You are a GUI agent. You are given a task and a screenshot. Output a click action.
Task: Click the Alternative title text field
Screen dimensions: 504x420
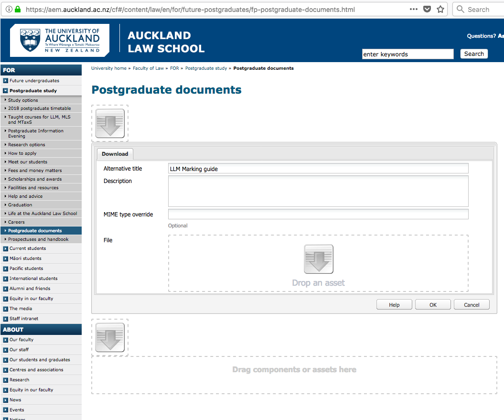pyautogui.click(x=318, y=169)
